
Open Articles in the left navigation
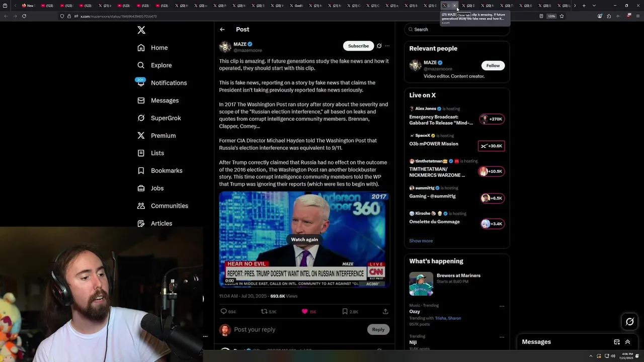point(154,223)
